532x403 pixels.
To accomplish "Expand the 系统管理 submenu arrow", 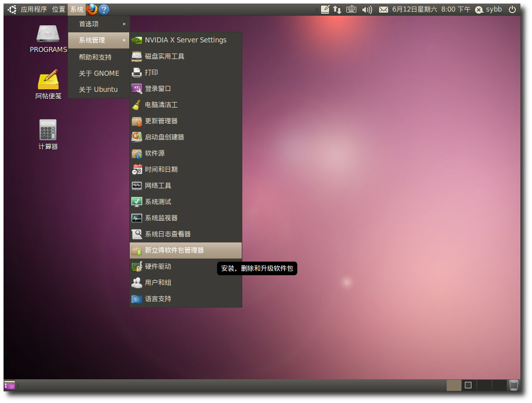I will click(124, 40).
